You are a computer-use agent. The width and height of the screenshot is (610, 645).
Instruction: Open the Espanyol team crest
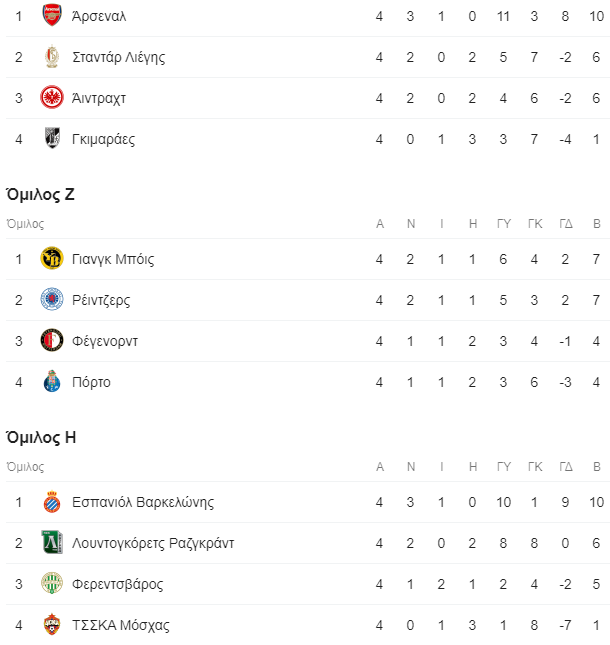52,502
